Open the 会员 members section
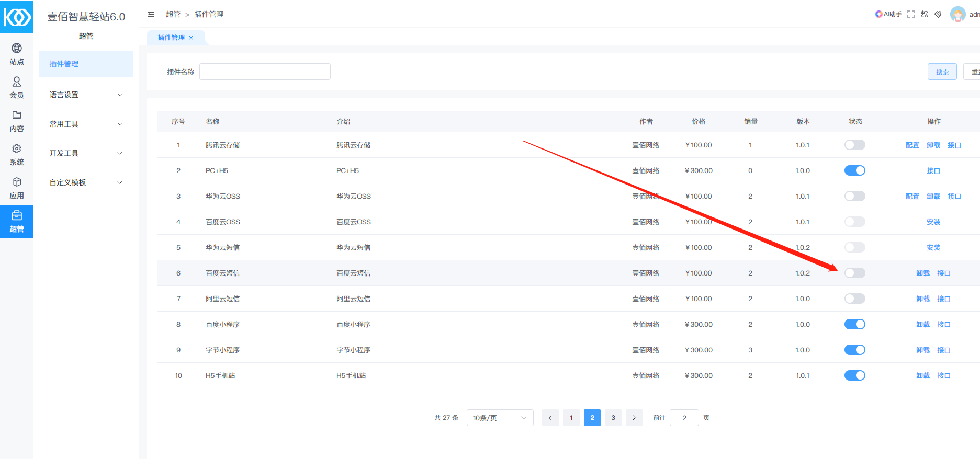This screenshot has width=980, height=459. pos(17,87)
